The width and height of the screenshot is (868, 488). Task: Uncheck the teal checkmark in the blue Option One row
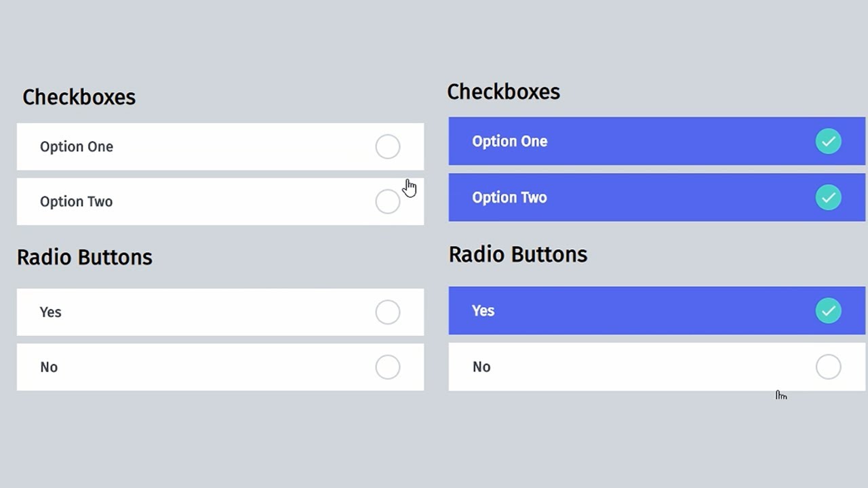tap(828, 141)
